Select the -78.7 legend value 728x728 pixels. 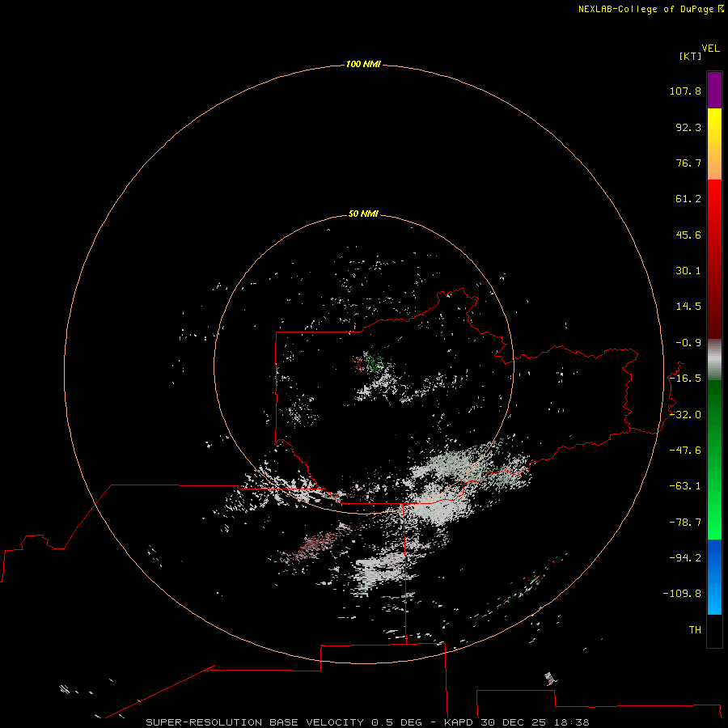(x=685, y=523)
